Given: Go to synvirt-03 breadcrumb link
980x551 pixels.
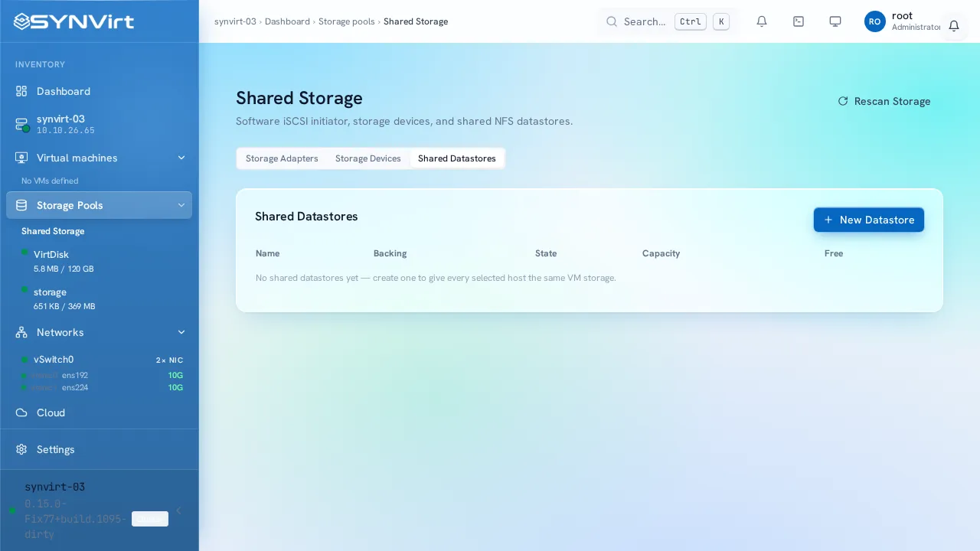Looking at the screenshot, I should coord(235,21).
